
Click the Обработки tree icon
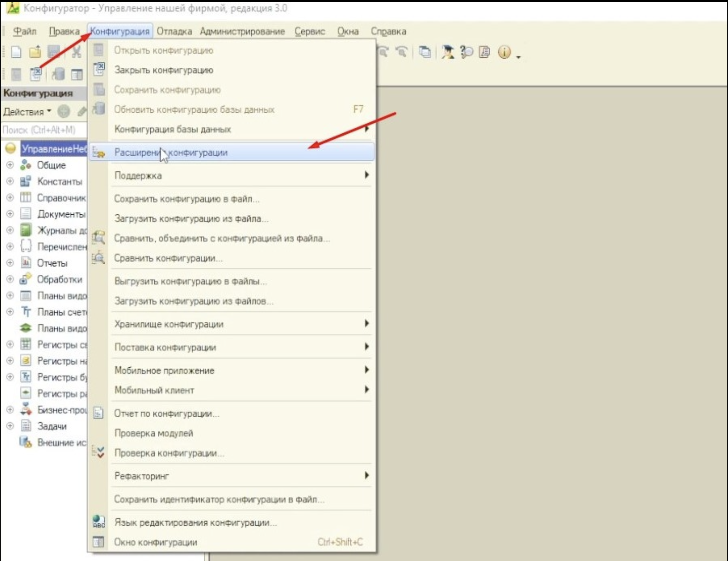click(x=26, y=279)
